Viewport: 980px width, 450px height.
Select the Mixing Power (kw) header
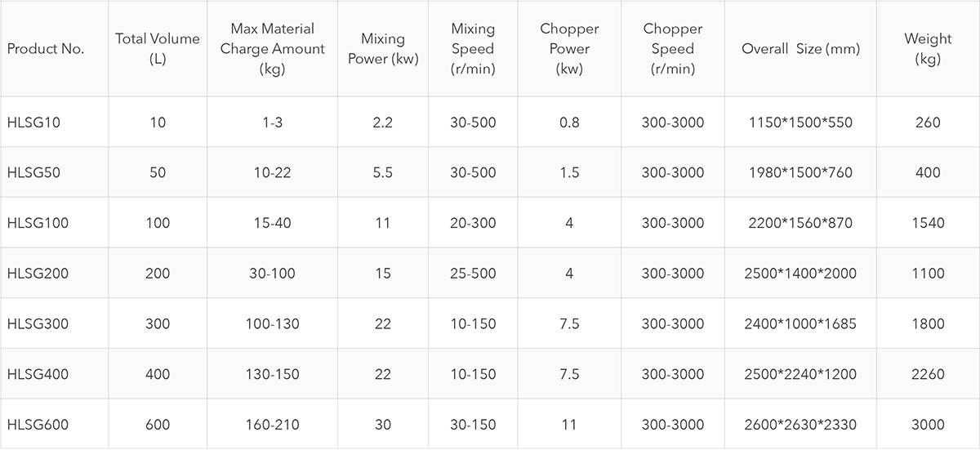(383, 49)
